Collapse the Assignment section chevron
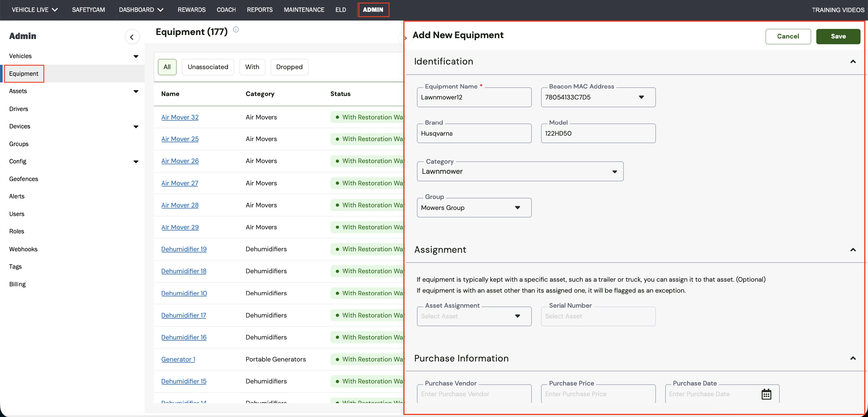The height and width of the screenshot is (417, 868). click(x=853, y=250)
